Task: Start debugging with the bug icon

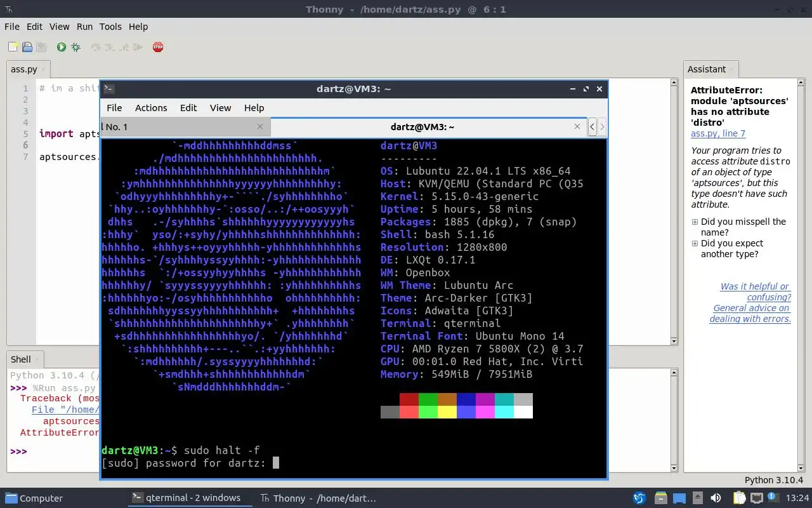Action: pyautogui.click(x=76, y=47)
